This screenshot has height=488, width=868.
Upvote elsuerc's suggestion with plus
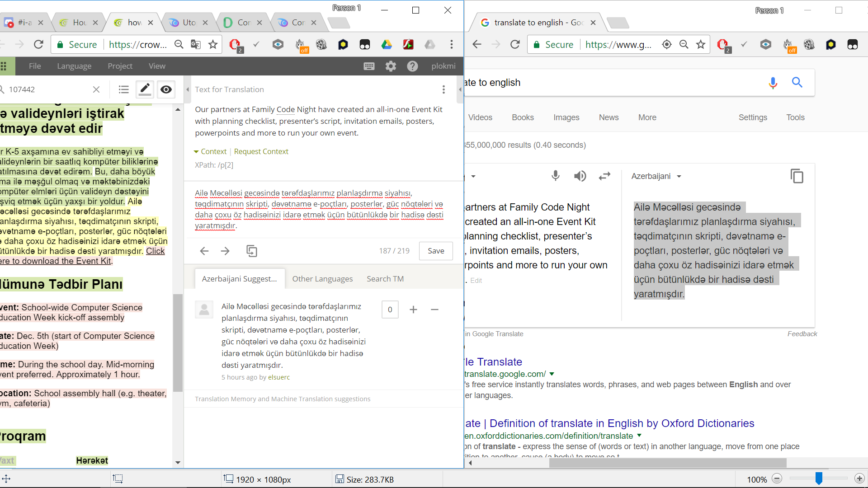pos(413,310)
